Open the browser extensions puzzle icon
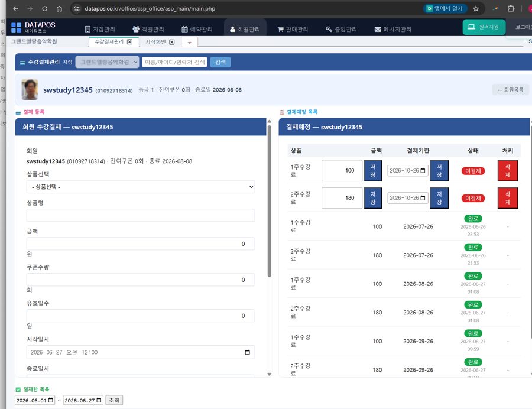532x409 pixels. click(511, 9)
